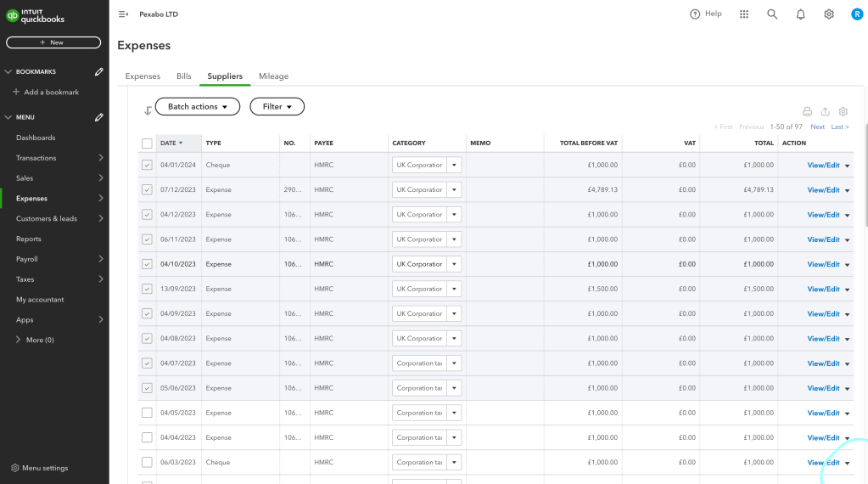868x484 pixels.
Task: Open the user profile avatar R
Action: 857,14
